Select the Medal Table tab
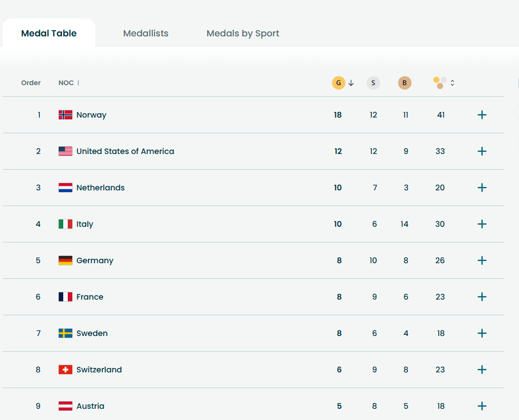 click(x=49, y=34)
